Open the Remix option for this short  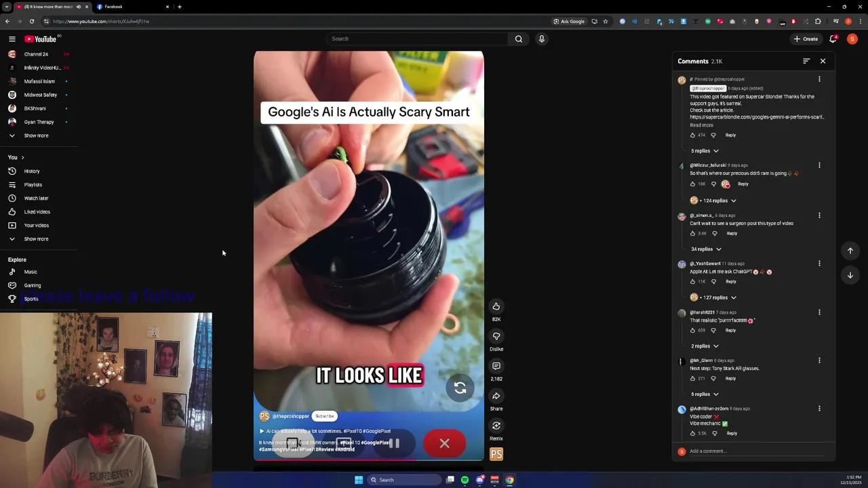coord(496,426)
